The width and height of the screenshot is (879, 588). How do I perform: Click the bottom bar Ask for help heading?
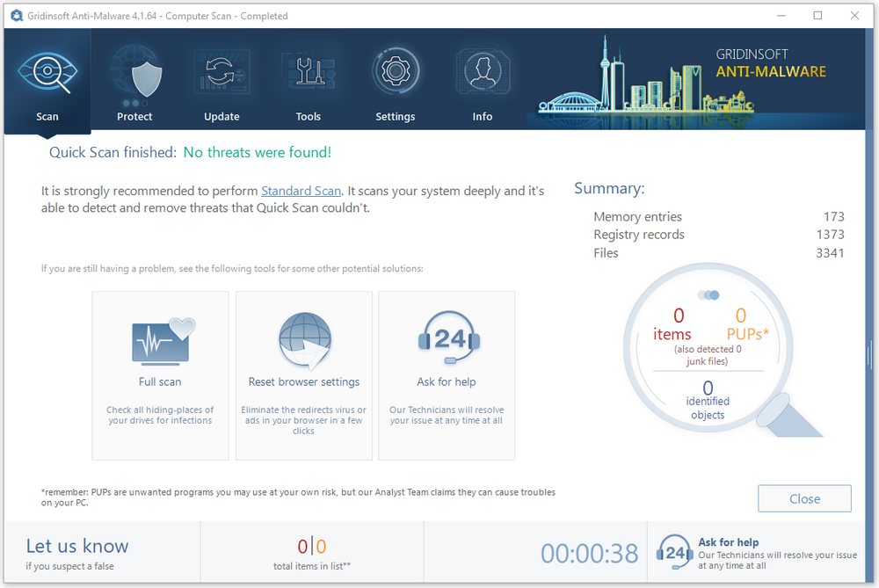(728, 542)
